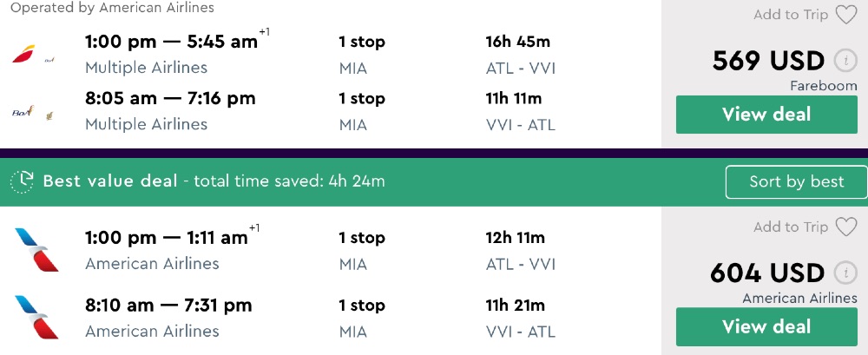Click the 604 USD price

click(766, 273)
